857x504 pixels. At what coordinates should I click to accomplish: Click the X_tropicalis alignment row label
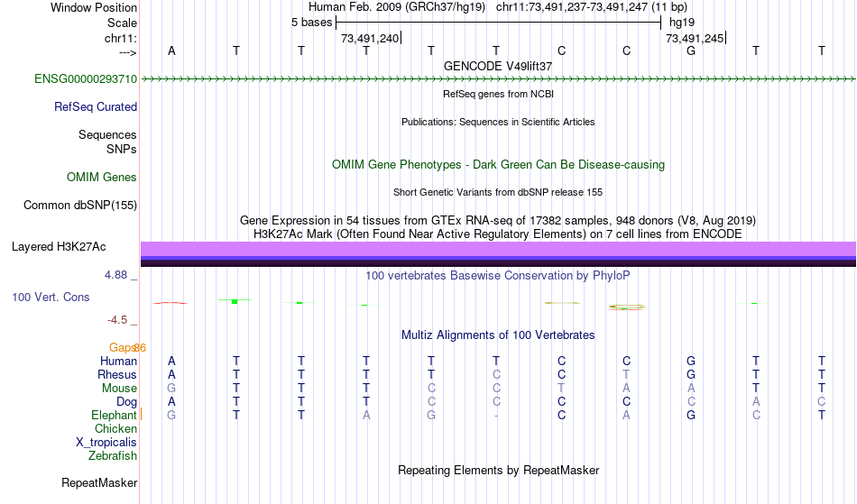tap(106, 443)
